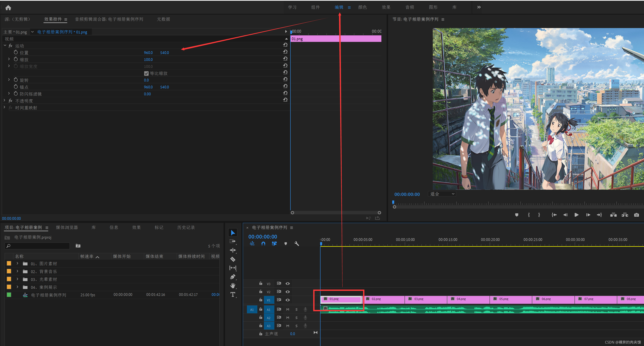Select the Ripple Edit tool
The width and height of the screenshot is (644, 346).
coord(233,250)
